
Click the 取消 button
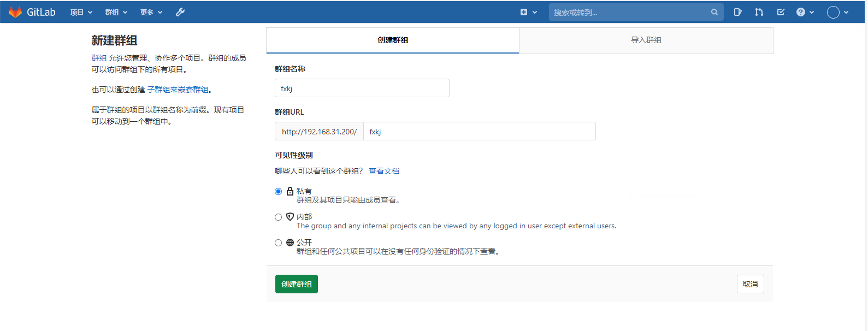click(751, 284)
